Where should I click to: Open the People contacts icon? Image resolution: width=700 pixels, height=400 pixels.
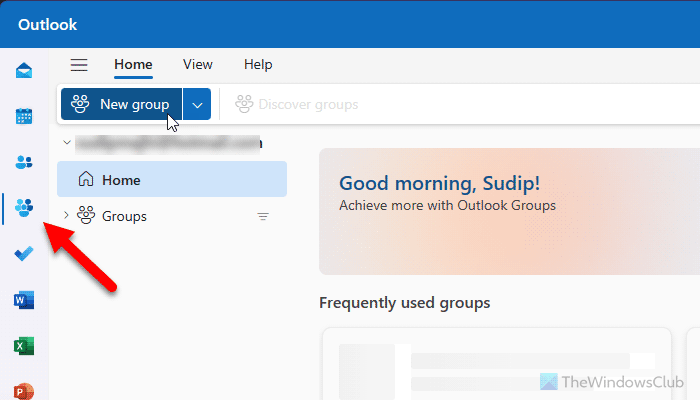pyautogui.click(x=24, y=162)
